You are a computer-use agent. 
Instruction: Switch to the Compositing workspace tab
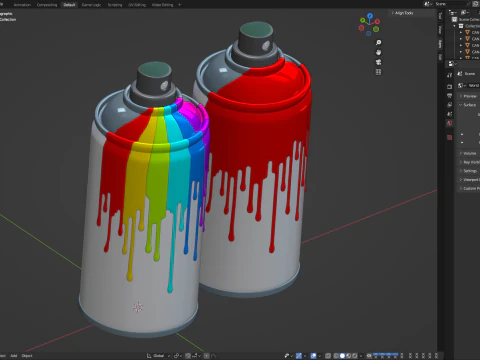point(47,5)
